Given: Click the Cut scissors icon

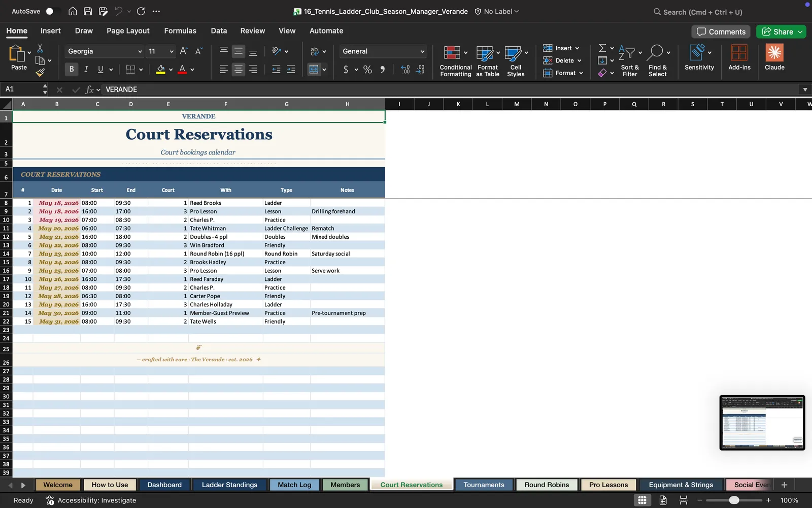Looking at the screenshot, I should coord(40,48).
